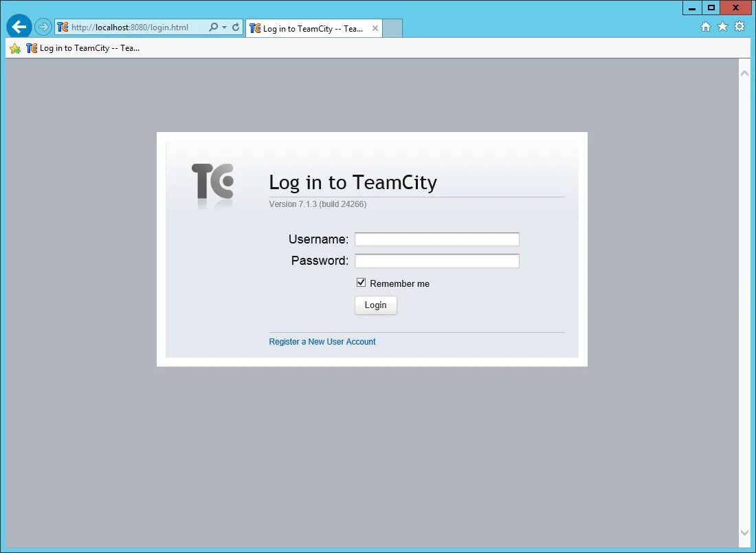Uncheck the Remember me checkbox

(361, 283)
